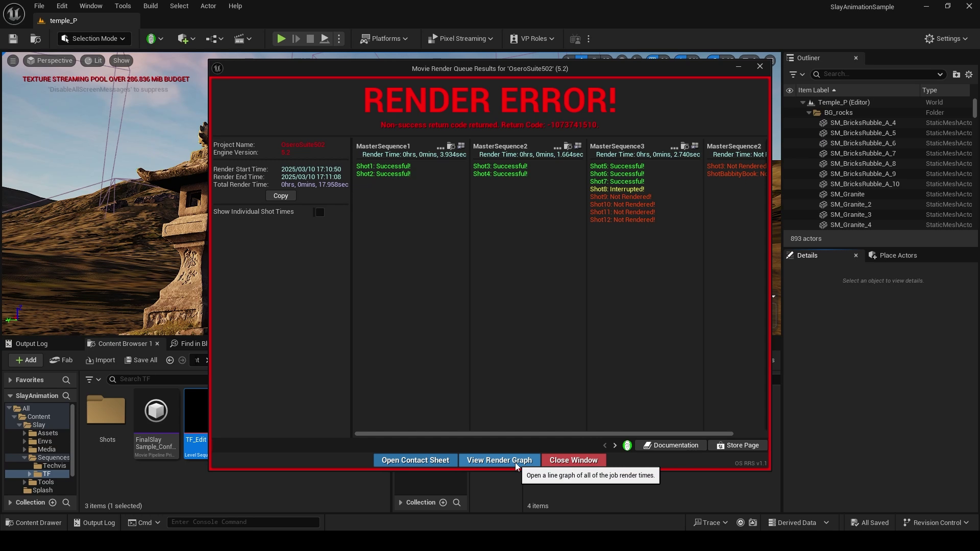Open the Window menu

pyautogui.click(x=91, y=6)
